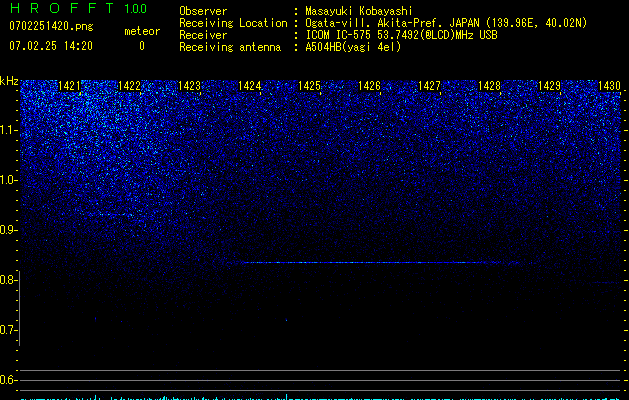Click the Receiving antenna label
Screen dimensions: 629x400
point(230,47)
